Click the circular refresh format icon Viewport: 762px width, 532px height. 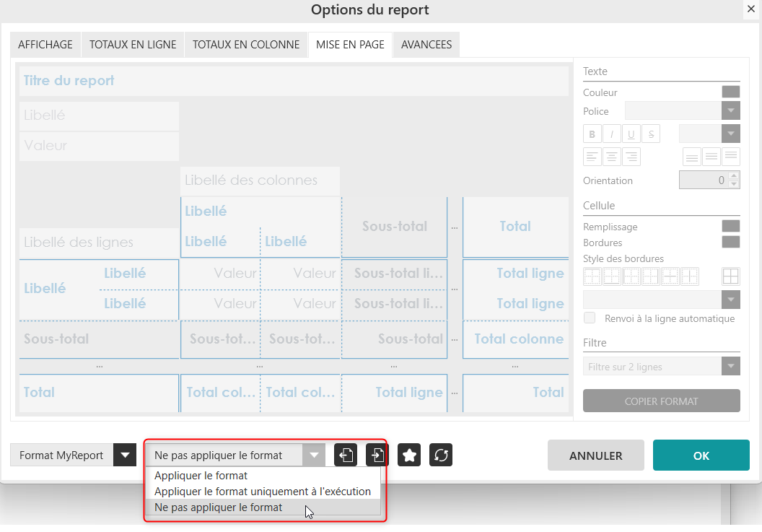pyautogui.click(x=441, y=455)
